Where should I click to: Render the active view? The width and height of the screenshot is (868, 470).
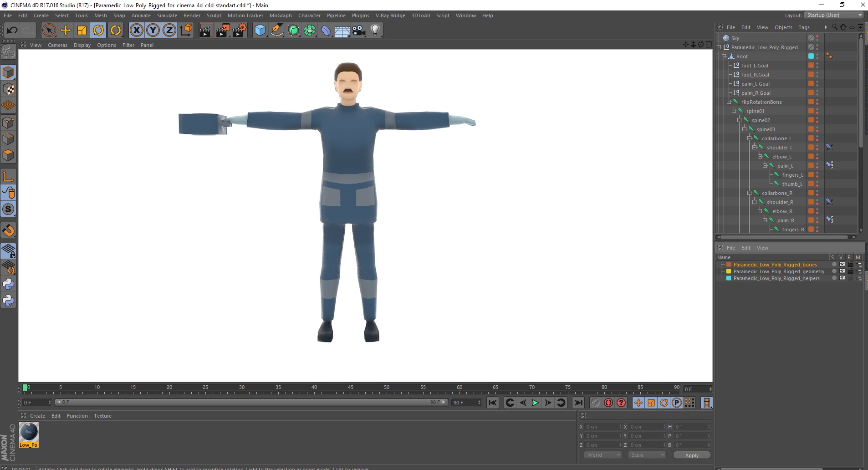click(x=206, y=31)
